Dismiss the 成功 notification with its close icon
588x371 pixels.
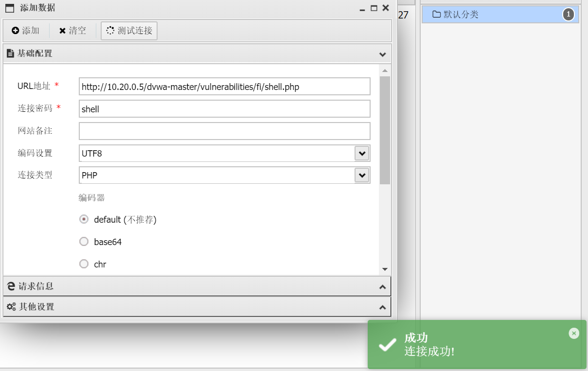click(x=574, y=333)
